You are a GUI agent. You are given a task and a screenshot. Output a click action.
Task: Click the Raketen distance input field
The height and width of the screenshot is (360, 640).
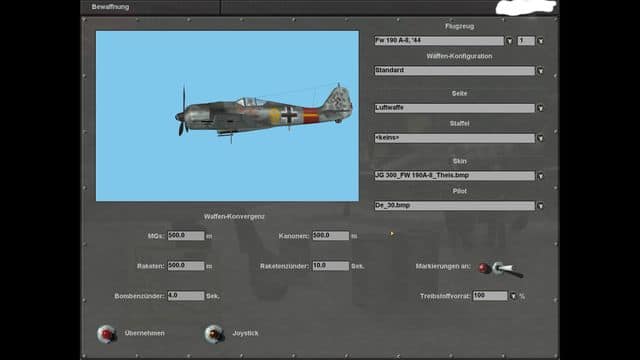click(x=186, y=266)
